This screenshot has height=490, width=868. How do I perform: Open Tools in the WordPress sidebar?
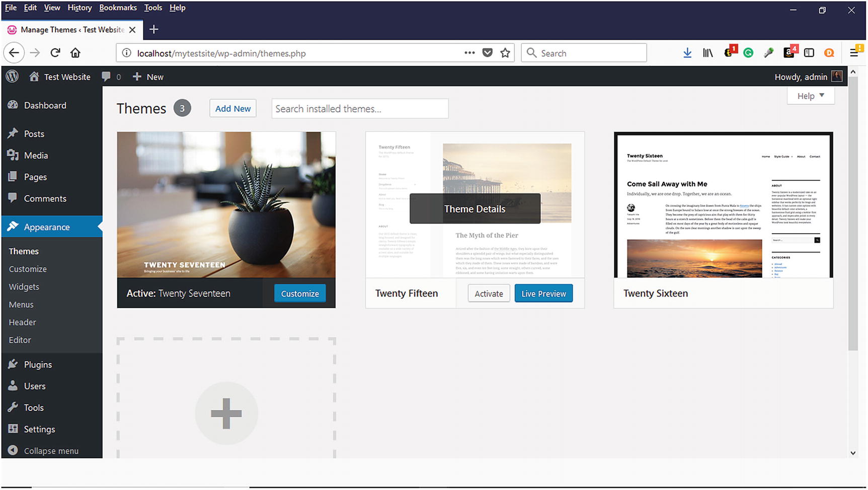(x=51, y=408)
